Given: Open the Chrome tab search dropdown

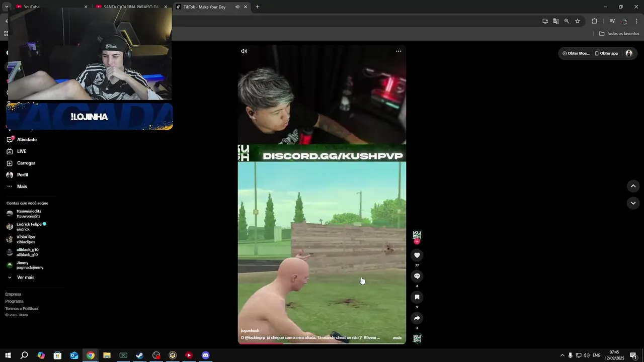Looking at the screenshot, I should 7,7.
